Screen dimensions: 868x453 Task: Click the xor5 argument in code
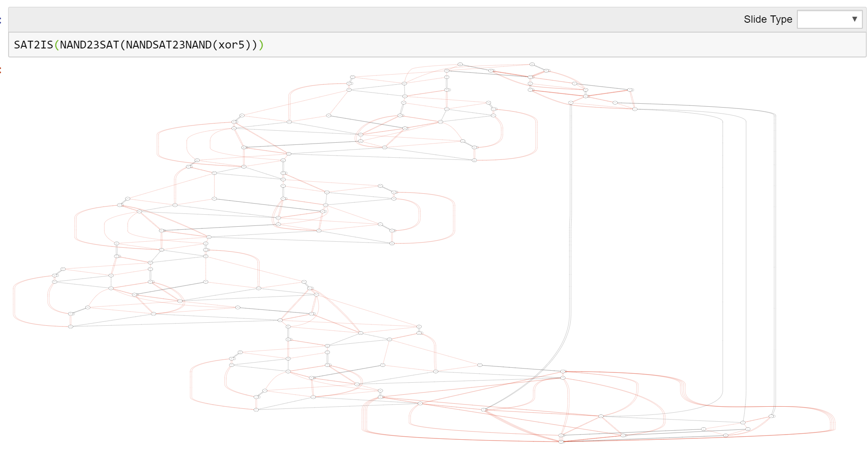tap(231, 45)
